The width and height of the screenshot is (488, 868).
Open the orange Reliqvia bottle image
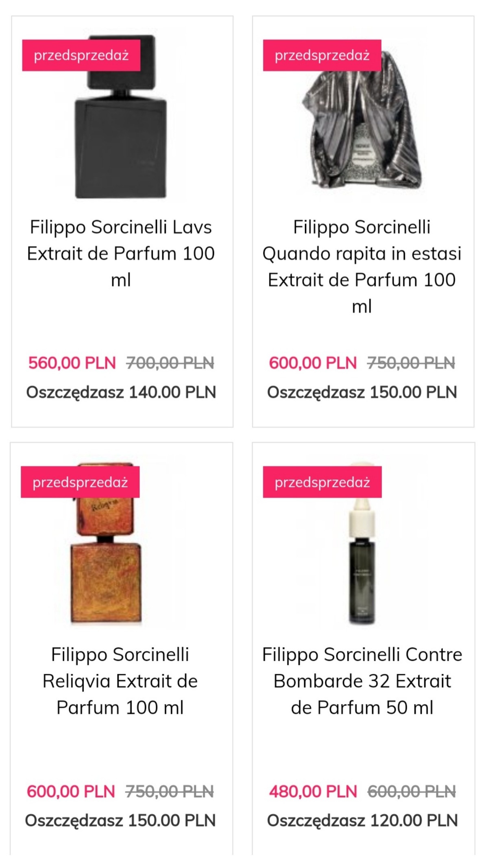[x=107, y=570]
